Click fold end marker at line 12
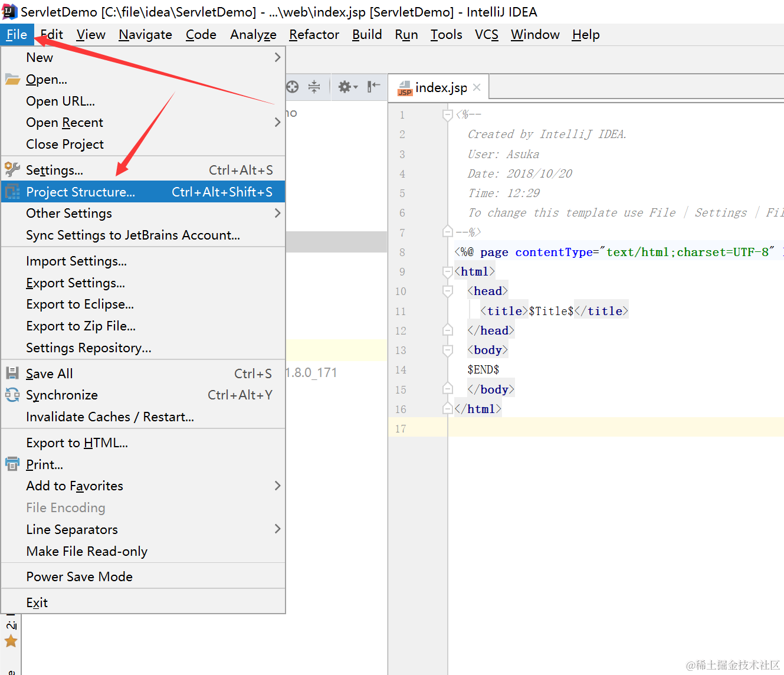784x675 pixels. coord(448,330)
